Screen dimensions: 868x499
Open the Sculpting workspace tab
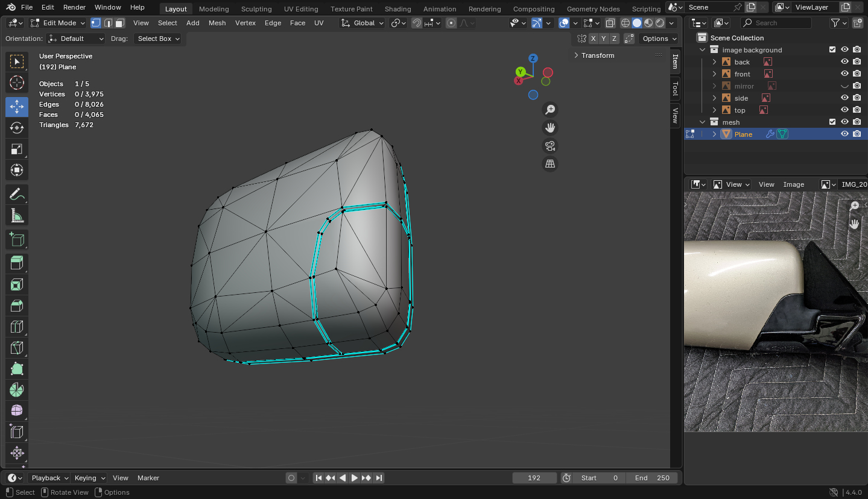(256, 9)
